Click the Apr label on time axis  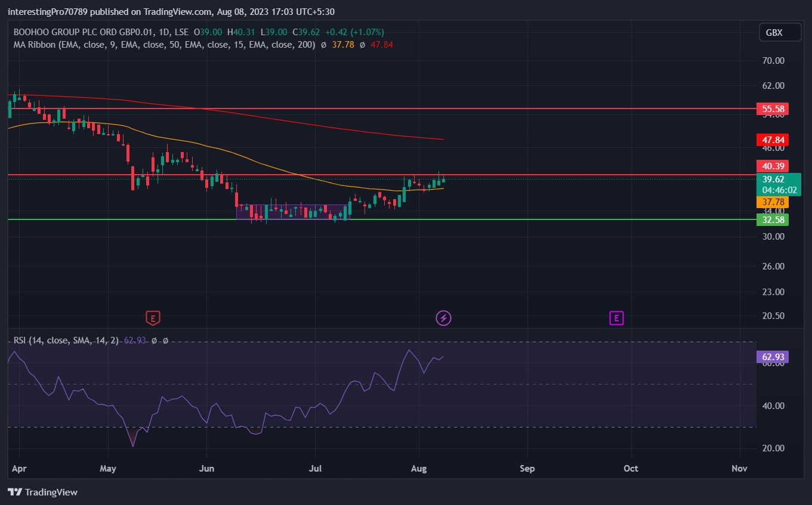[19, 469]
